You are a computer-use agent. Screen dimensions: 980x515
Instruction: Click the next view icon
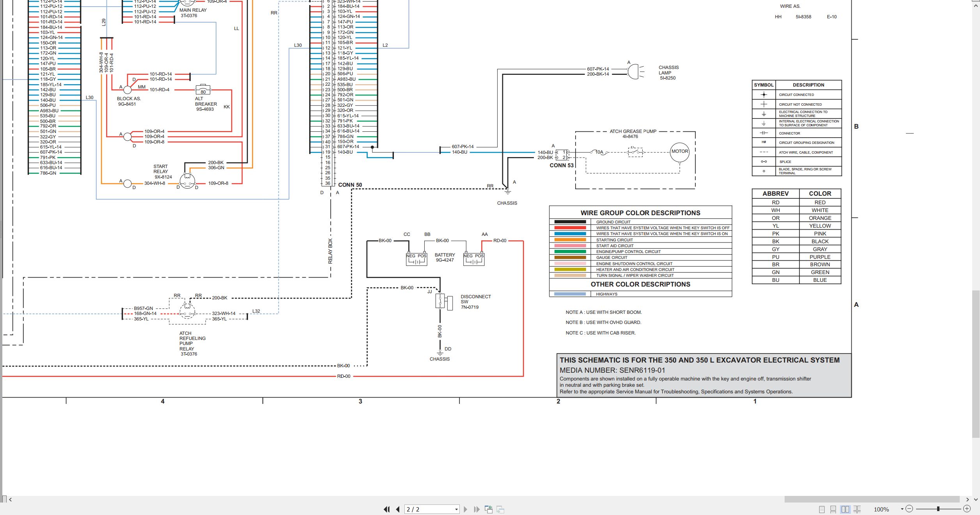(x=500, y=509)
